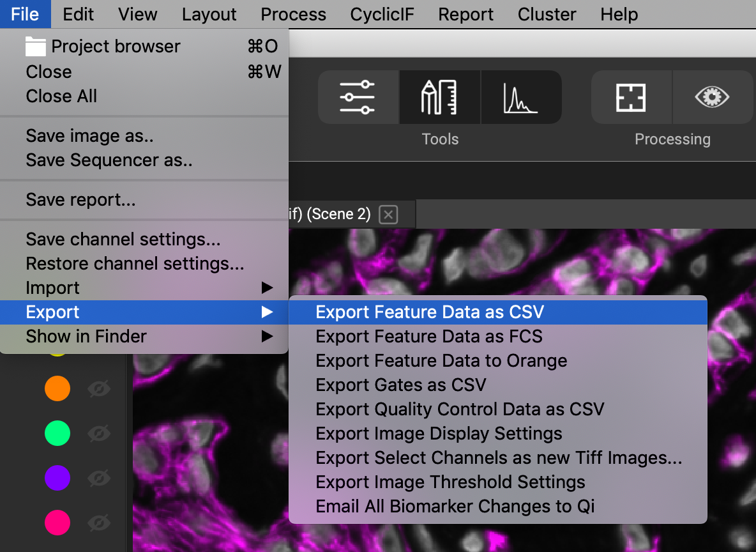Click the orange channel color swatch
Viewport: 756px width, 552px height.
point(57,388)
